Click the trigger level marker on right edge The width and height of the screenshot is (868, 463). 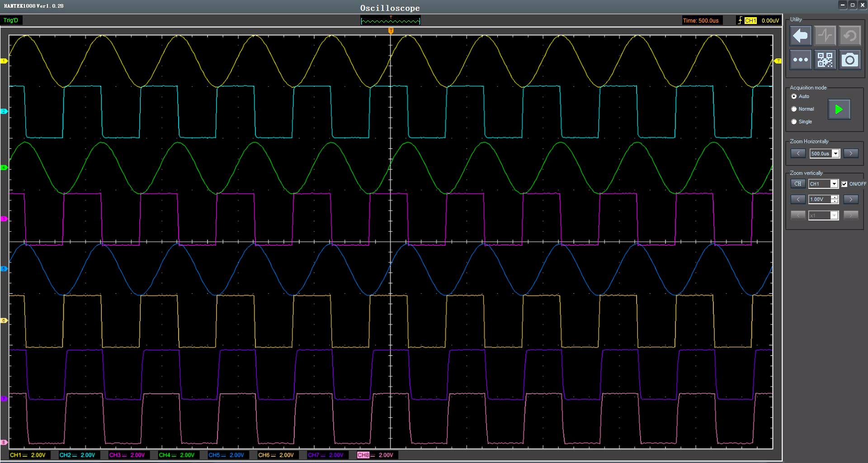click(x=778, y=61)
